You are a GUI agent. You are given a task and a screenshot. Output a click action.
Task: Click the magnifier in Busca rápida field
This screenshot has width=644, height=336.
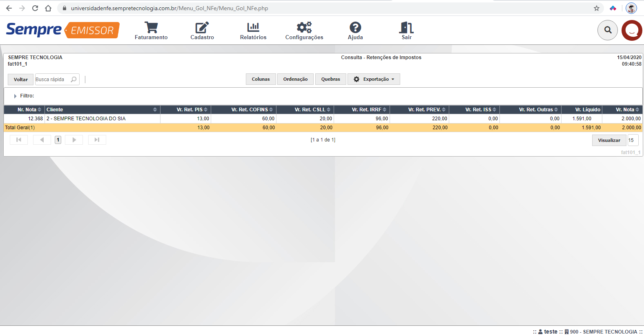pyautogui.click(x=74, y=80)
